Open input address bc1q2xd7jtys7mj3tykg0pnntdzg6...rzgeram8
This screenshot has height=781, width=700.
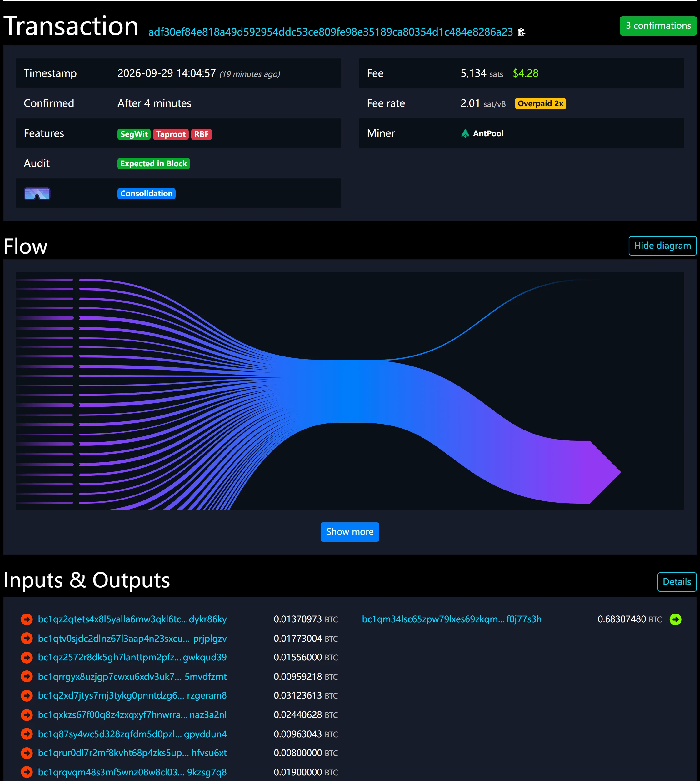(x=132, y=695)
